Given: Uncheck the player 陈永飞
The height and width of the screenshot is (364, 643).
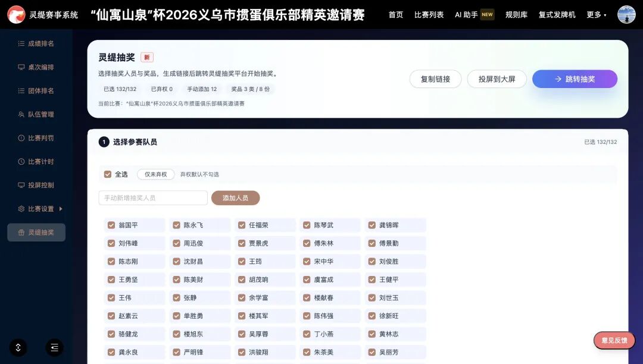Looking at the screenshot, I should (176, 225).
